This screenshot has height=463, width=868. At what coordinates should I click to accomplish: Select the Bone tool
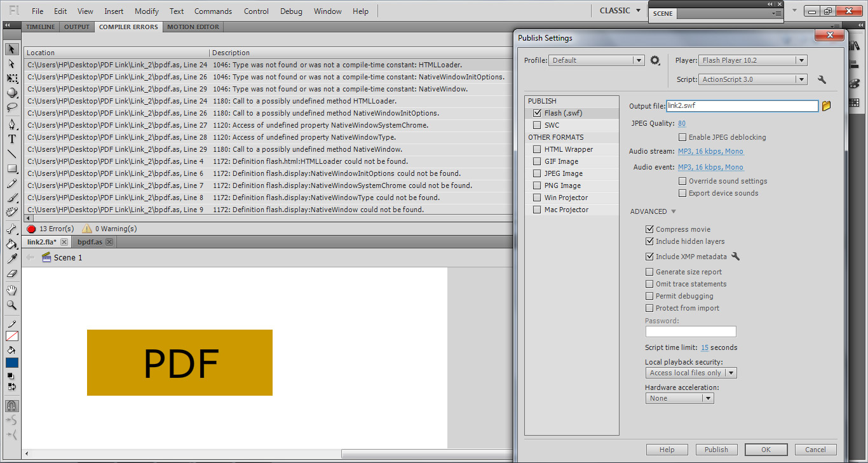coord(11,229)
